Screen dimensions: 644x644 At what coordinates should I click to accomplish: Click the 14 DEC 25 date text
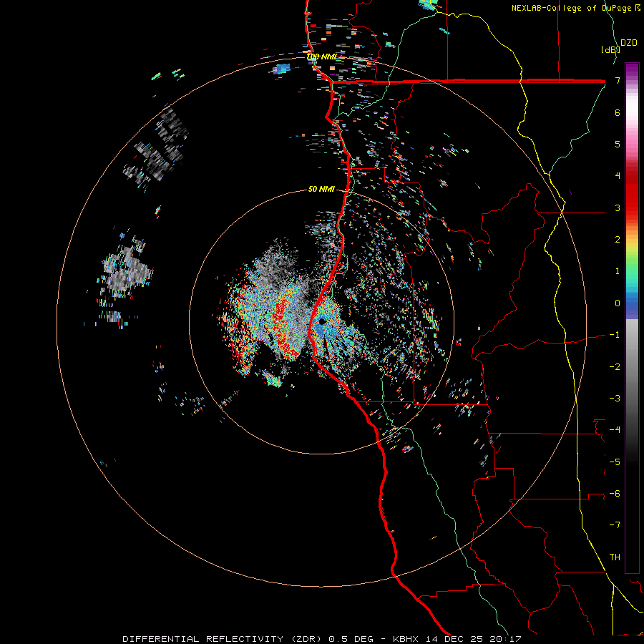click(x=454, y=639)
